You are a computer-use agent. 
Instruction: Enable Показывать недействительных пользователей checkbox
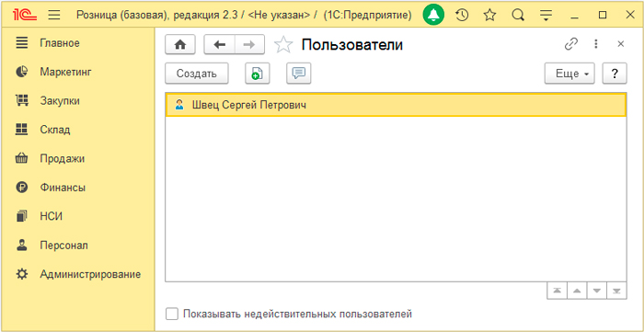click(172, 315)
